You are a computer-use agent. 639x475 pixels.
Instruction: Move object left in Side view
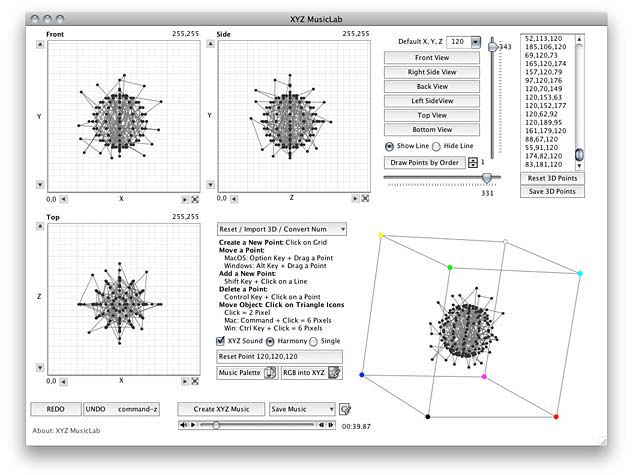pyautogui.click(x=234, y=199)
